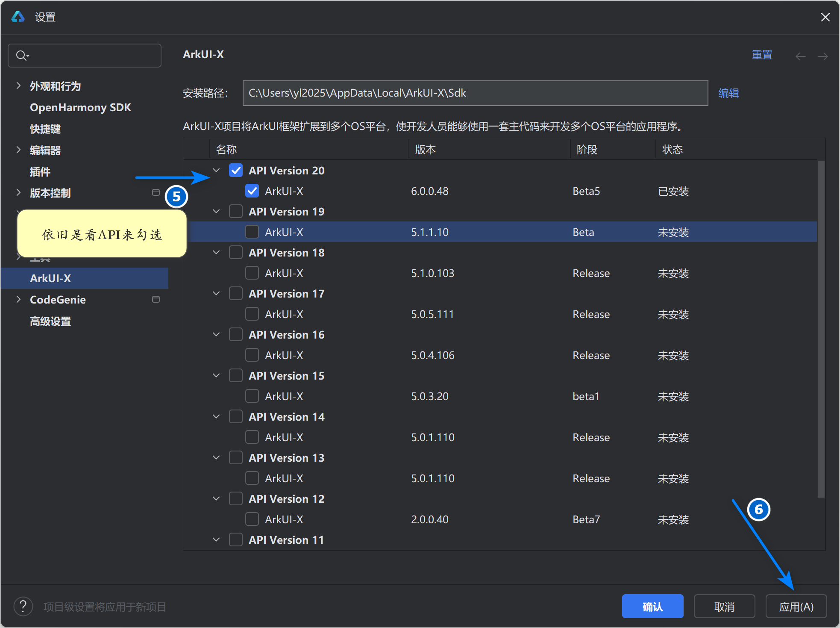The height and width of the screenshot is (628, 840).
Task: Open the OpenHarmony SDK settings page
Action: pos(80,107)
